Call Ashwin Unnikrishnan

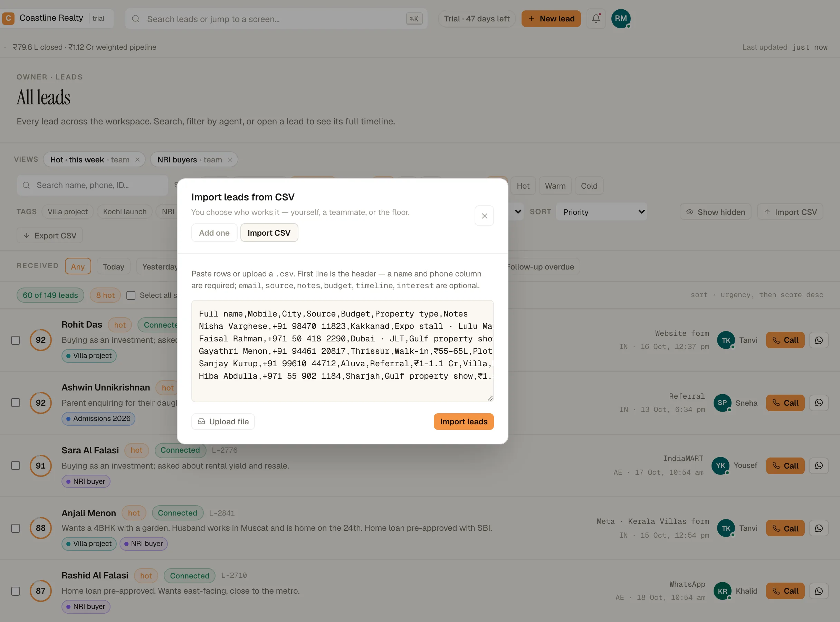click(785, 403)
